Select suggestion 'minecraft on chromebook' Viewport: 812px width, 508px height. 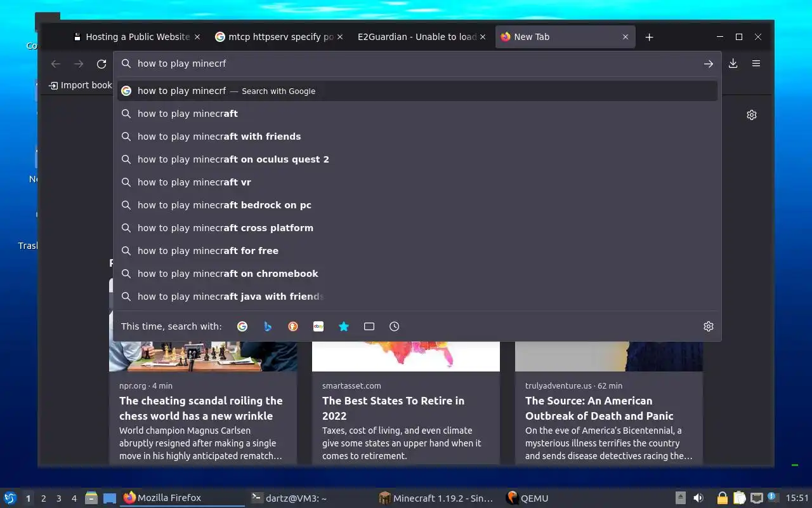coord(417,274)
